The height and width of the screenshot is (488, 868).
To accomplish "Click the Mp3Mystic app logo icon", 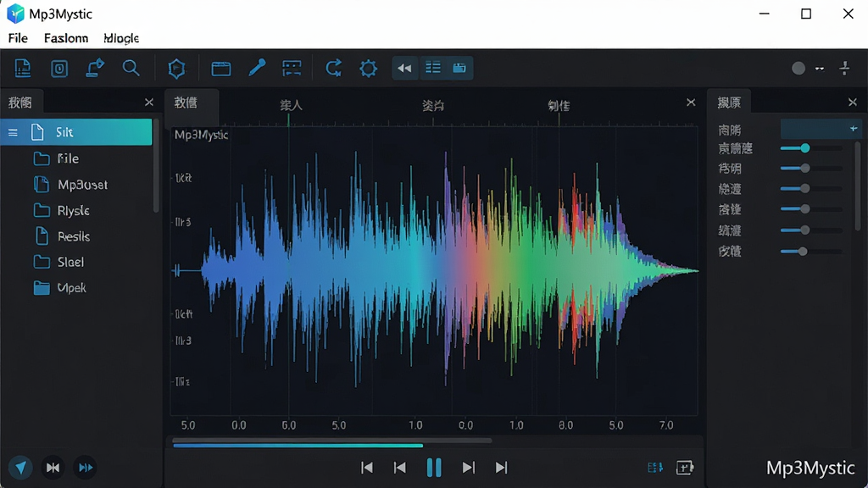I will click(x=15, y=14).
